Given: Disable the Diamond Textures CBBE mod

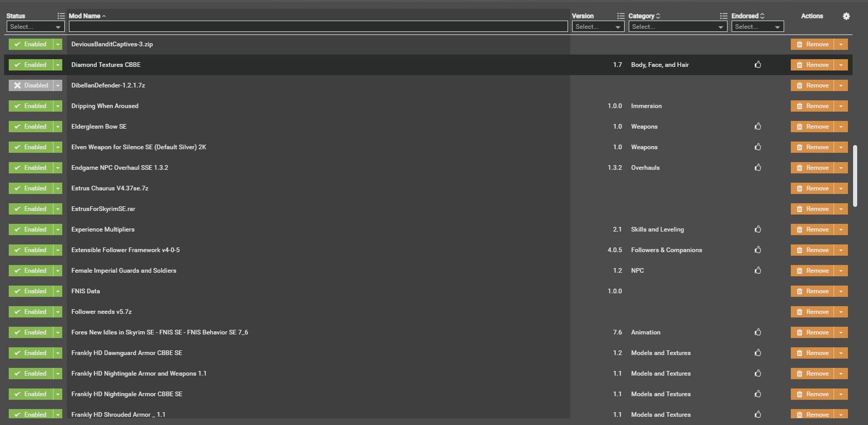Looking at the screenshot, I should point(31,65).
